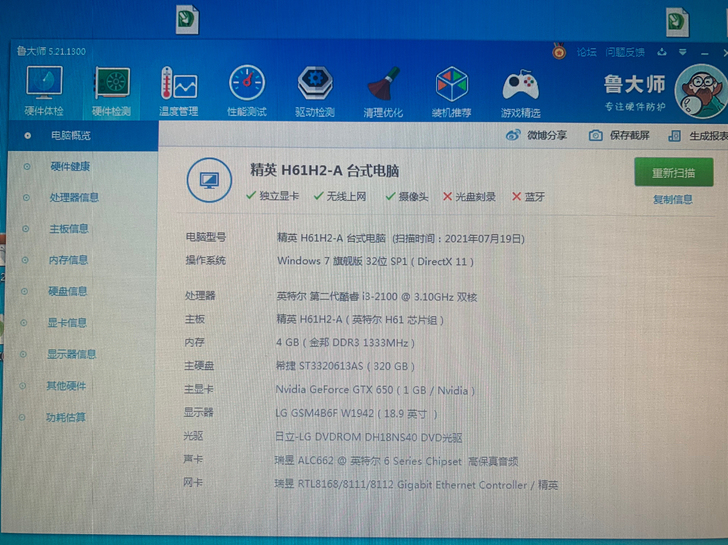Click memory value 4 GB DDR3 1333MHz

345,343
